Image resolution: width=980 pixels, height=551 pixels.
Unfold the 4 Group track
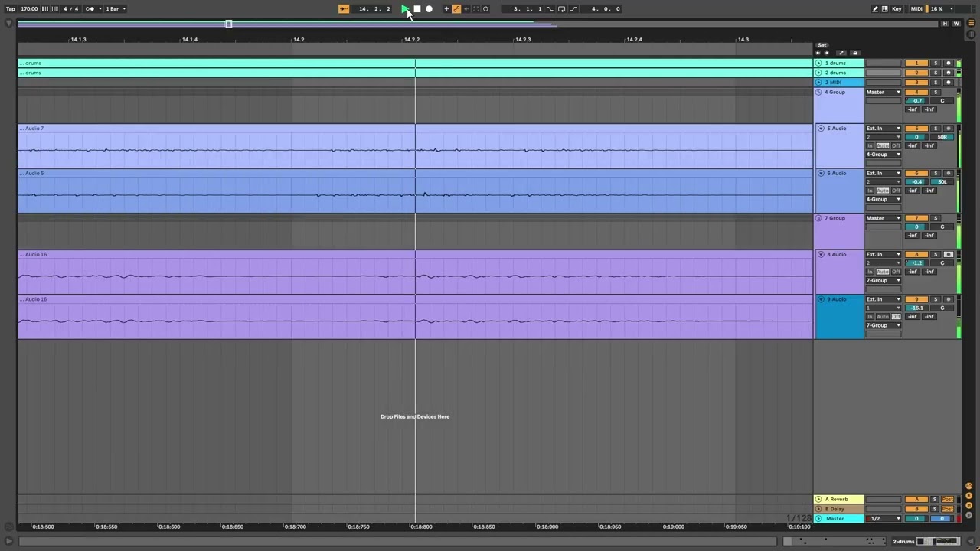[x=818, y=92]
